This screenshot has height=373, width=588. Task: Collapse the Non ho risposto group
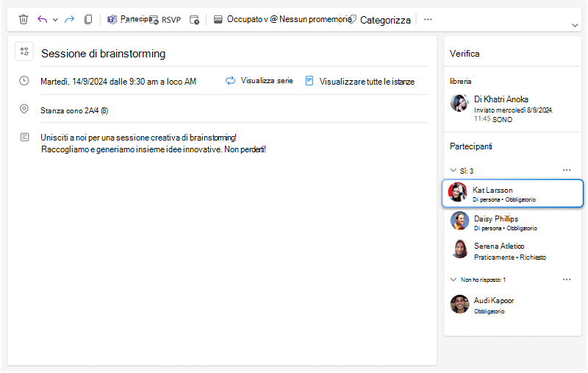453,280
